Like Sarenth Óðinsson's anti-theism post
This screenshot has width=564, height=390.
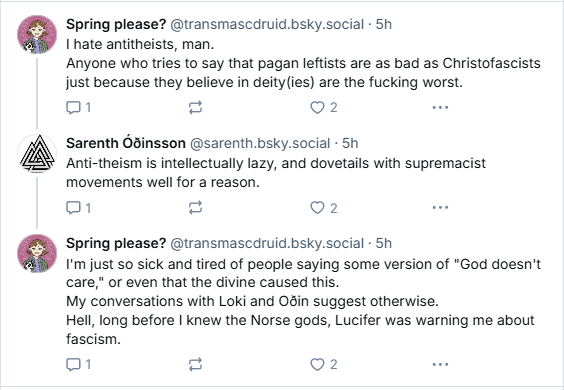click(324, 208)
